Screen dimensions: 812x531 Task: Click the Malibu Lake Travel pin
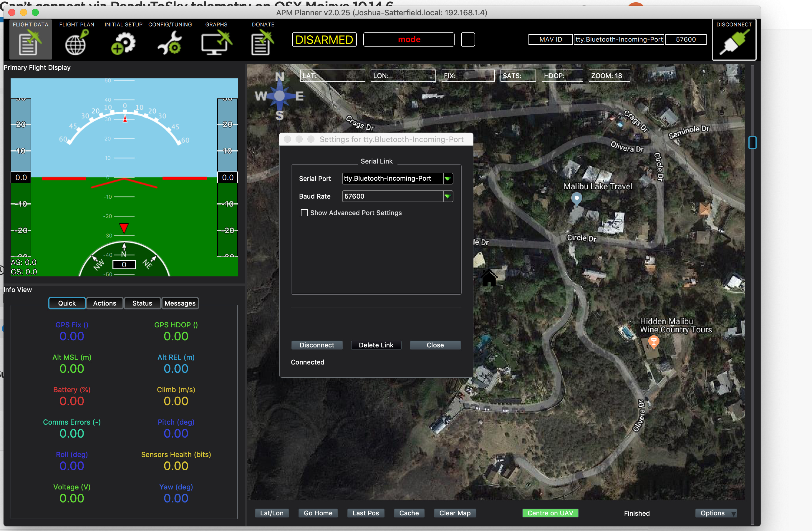[x=576, y=199]
